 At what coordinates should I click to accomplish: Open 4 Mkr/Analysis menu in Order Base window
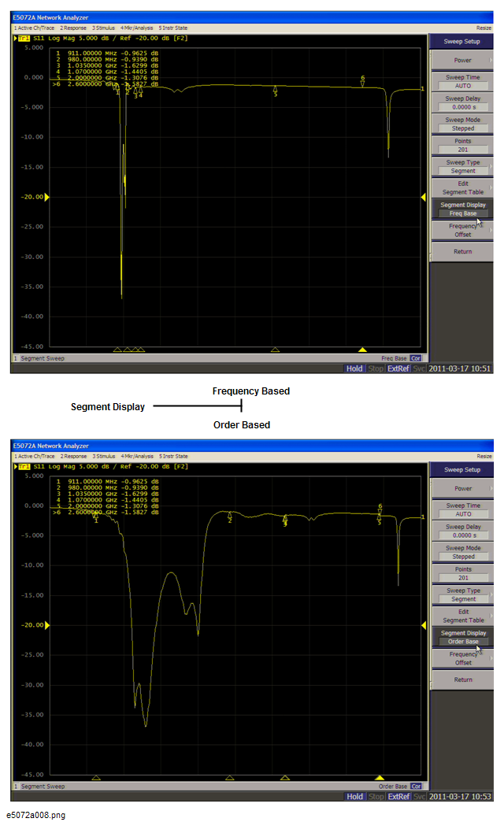click(x=137, y=456)
